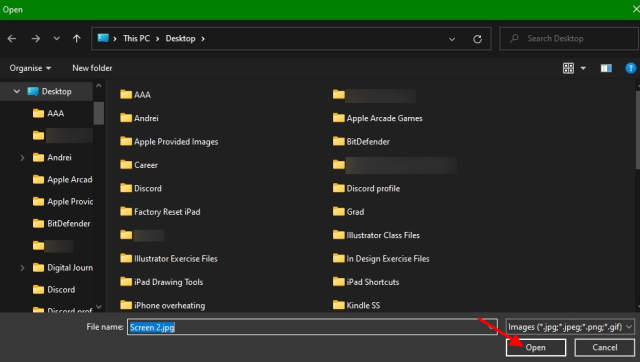Toggle the preview pane icon

(x=606, y=68)
